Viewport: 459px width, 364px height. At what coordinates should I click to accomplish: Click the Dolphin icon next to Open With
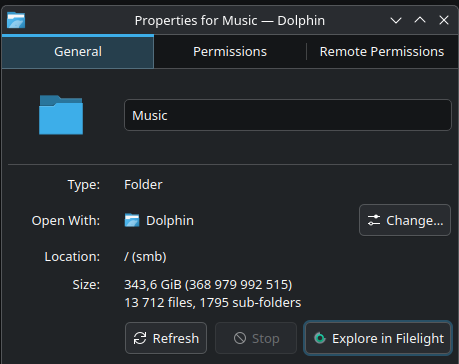click(132, 220)
